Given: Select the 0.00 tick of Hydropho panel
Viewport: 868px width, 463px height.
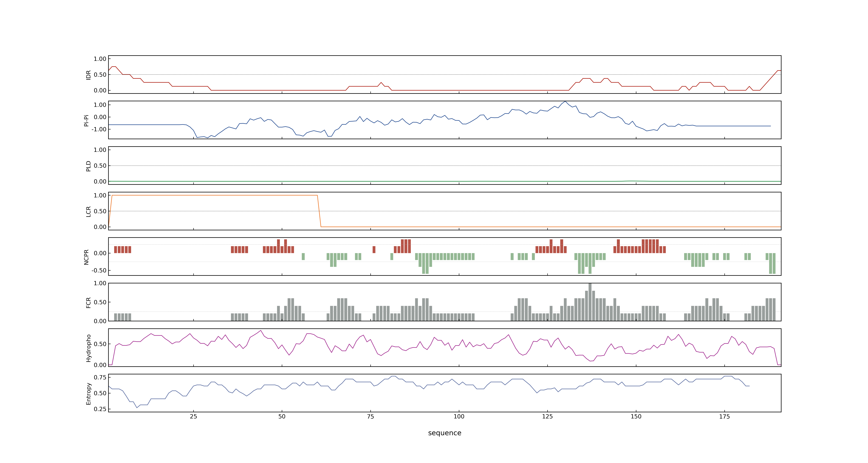Looking at the screenshot, I should [100, 365].
